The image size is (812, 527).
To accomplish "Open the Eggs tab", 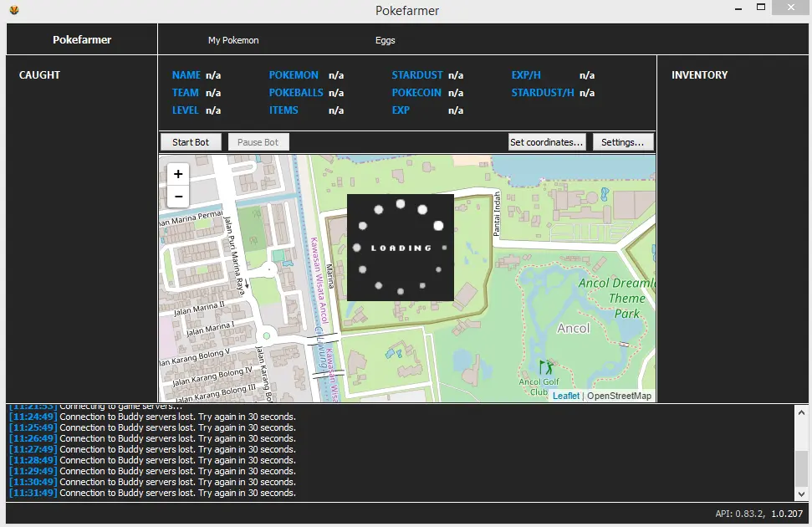I will (385, 40).
